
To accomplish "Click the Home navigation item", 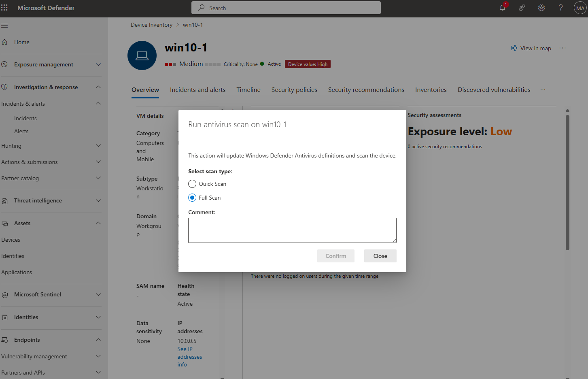I will pyautogui.click(x=22, y=42).
